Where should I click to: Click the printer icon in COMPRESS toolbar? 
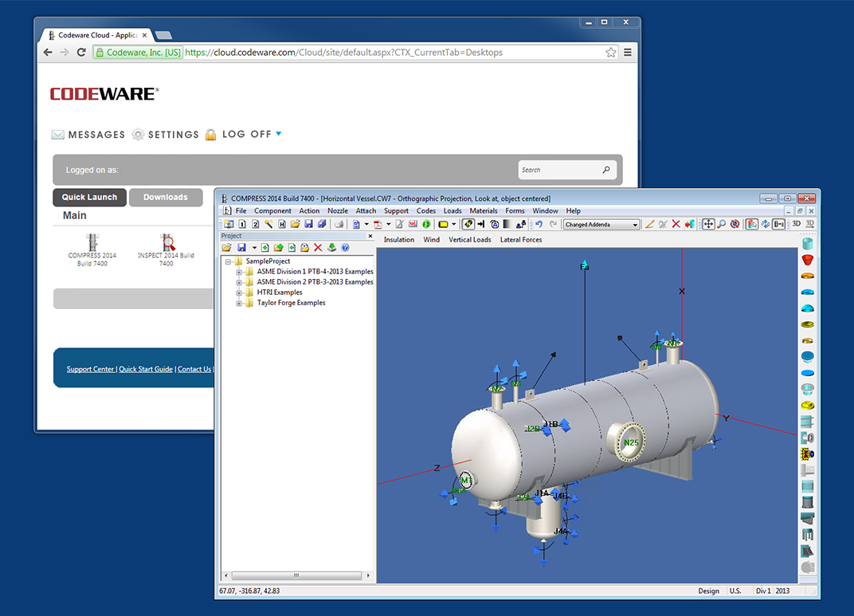tap(339, 224)
